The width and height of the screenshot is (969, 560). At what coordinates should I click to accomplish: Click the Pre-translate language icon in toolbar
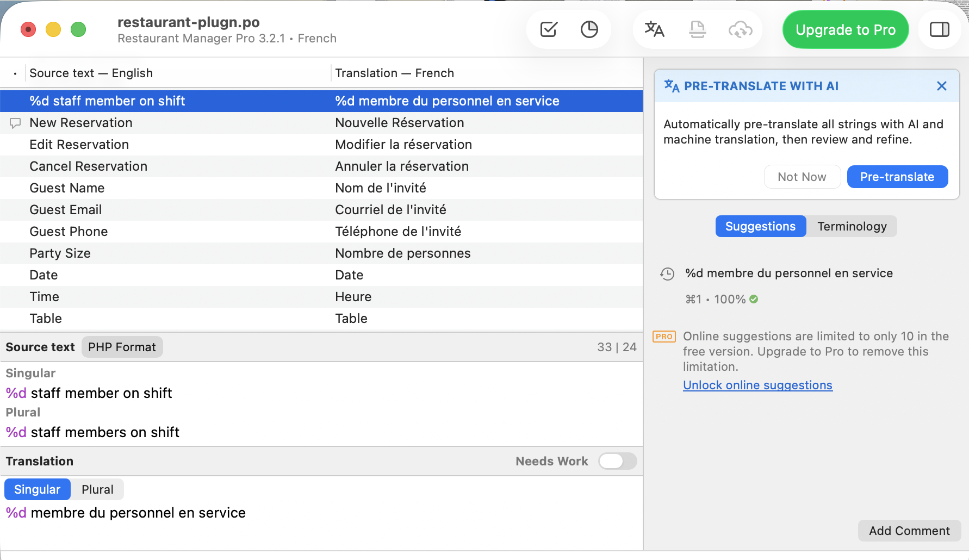click(x=654, y=29)
